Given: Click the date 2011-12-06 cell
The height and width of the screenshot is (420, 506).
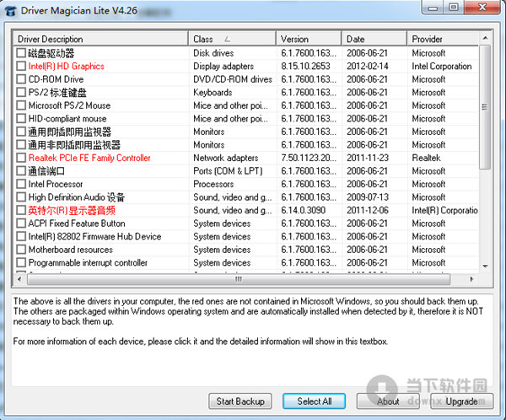Looking at the screenshot, I should coord(368,210).
